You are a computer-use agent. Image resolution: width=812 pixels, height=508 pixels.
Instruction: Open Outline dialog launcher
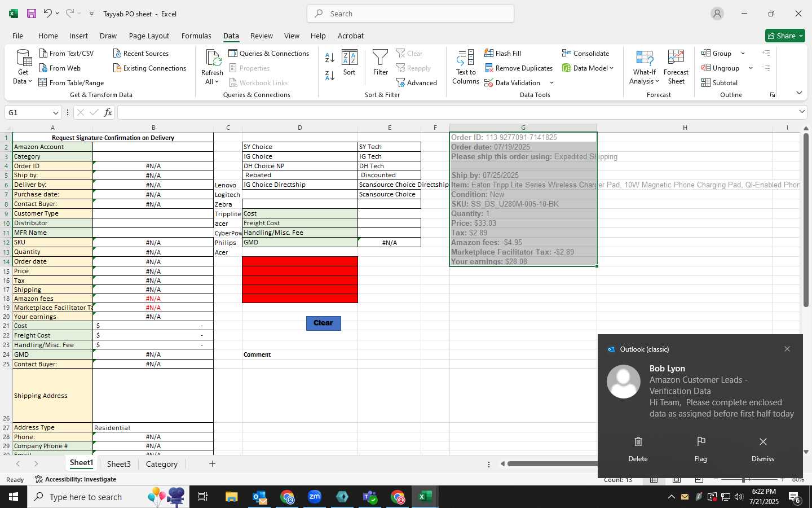click(773, 95)
